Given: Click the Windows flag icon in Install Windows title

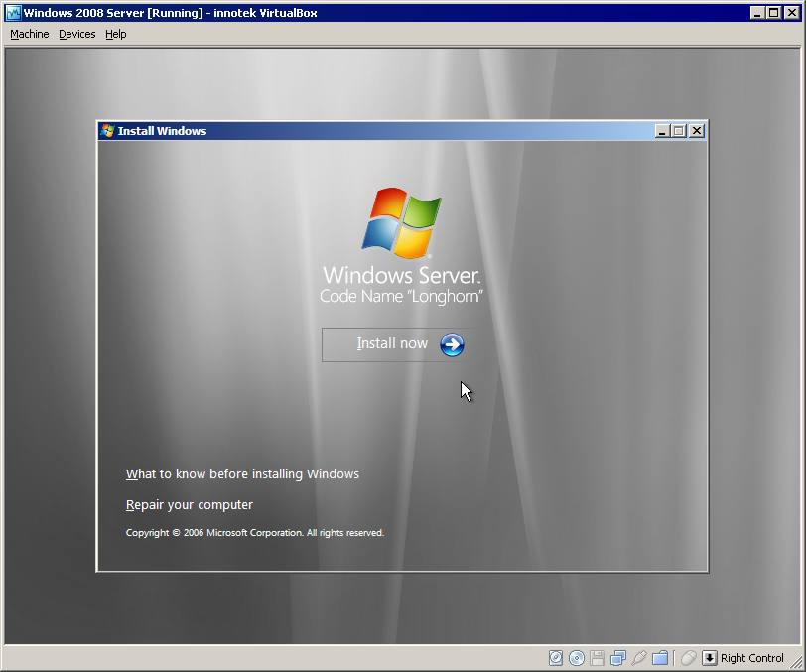Looking at the screenshot, I should [107, 131].
